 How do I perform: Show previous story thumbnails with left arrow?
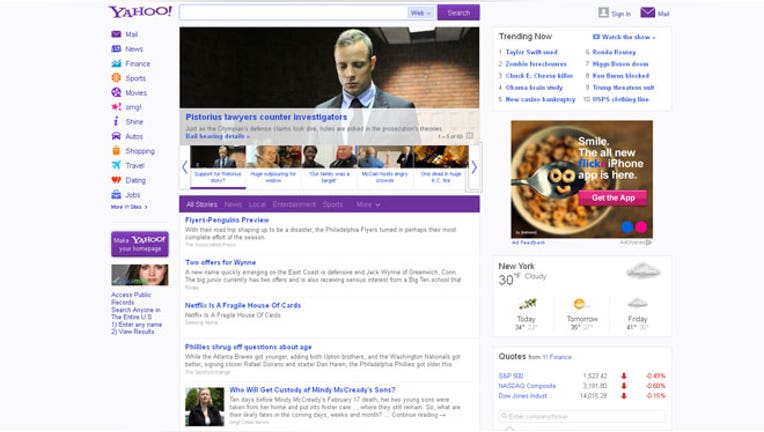pyautogui.click(x=184, y=168)
